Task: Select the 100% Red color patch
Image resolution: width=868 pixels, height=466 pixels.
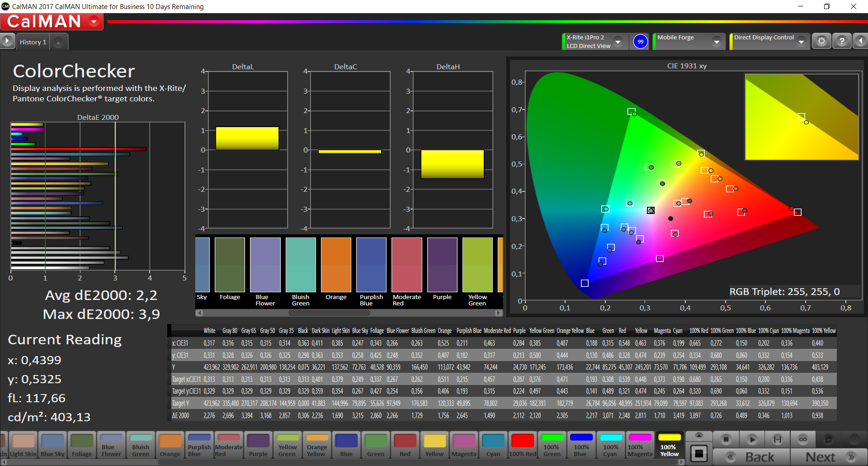Action: click(523, 445)
